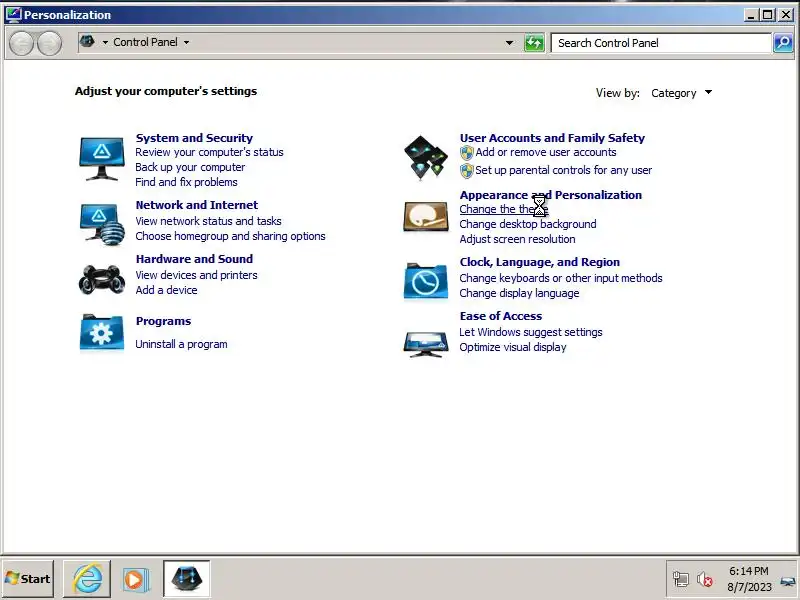Viewport: 800px width, 600px height.
Task: Click the Control Panel breadcrumb text
Action: [x=145, y=42]
